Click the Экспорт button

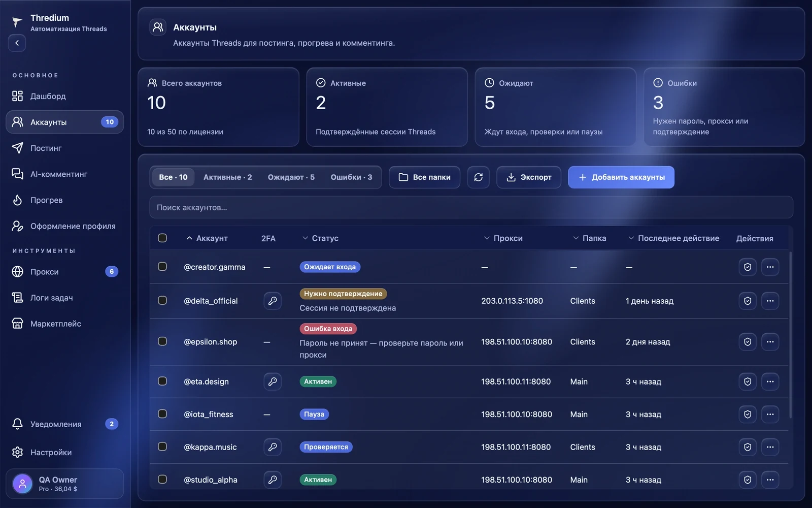click(529, 177)
